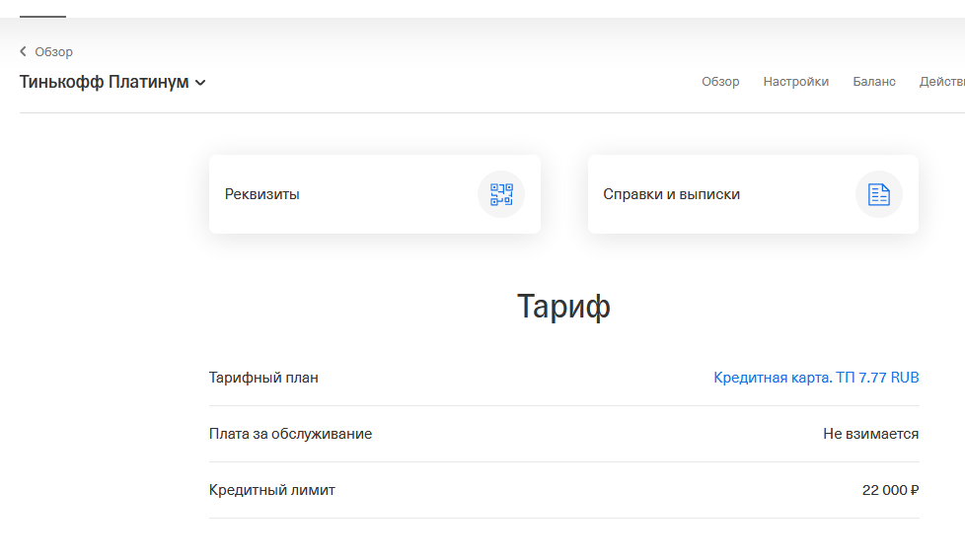Open the Кредитная карта. ТП 7.77 RUB link
This screenshot has width=965, height=560.
tap(816, 378)
